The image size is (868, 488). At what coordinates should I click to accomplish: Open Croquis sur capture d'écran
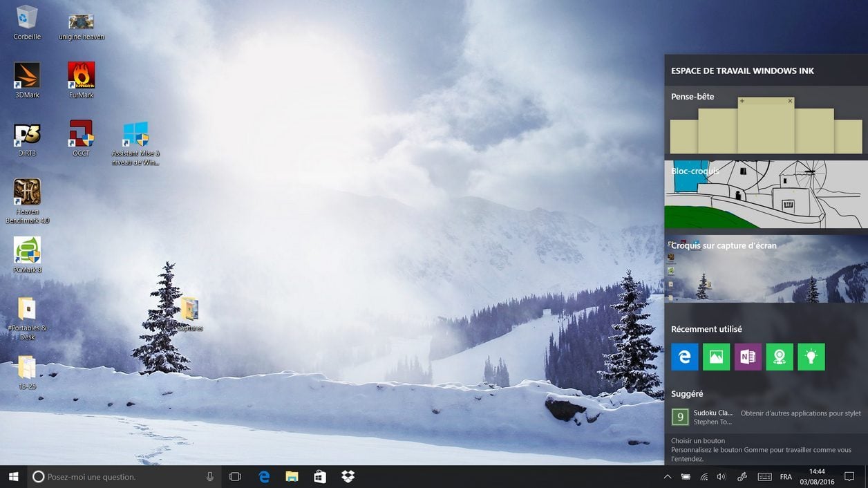(766, 270)
